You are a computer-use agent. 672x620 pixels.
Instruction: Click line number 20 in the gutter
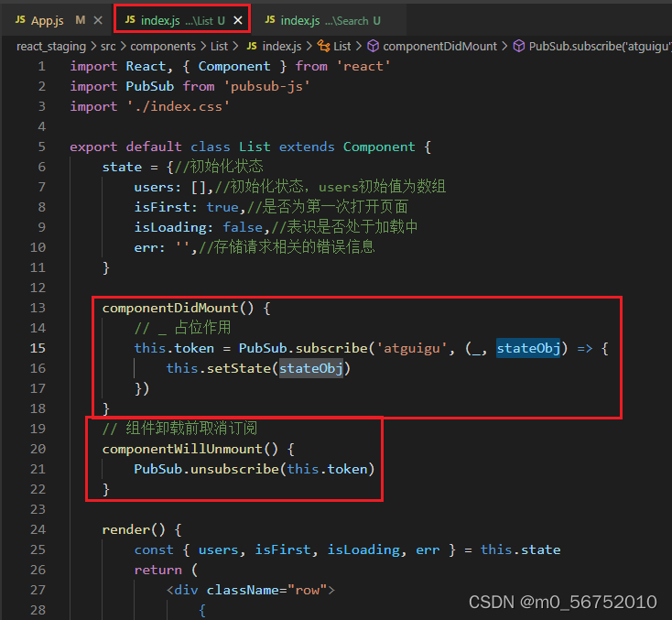coord(38,449)
